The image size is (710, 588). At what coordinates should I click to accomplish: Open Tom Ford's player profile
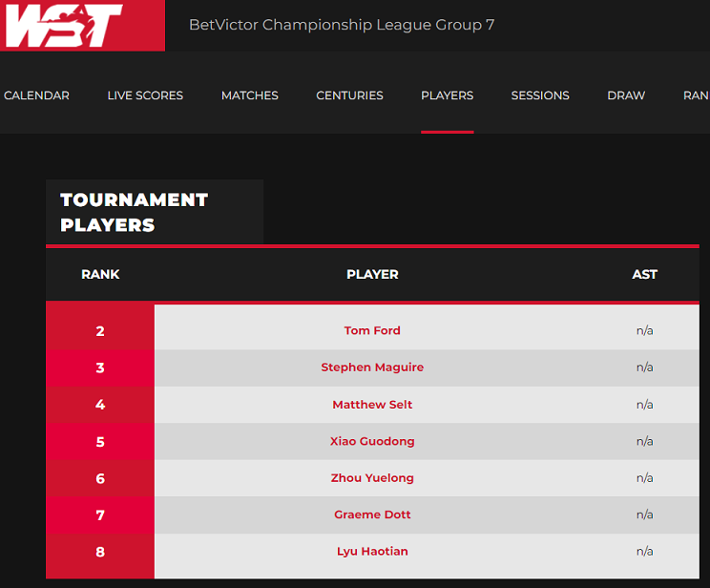point(372,330)
